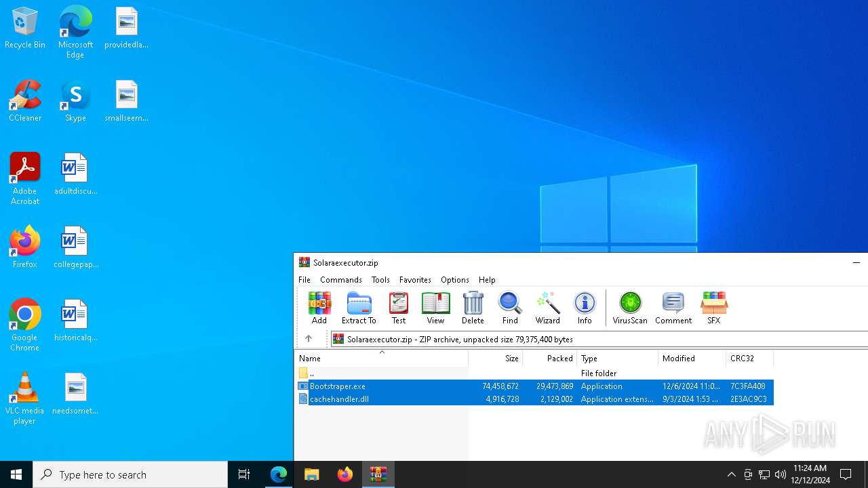Select the collegepap... Word document
The image size is (868, 488).
click(x=75, y=248)
